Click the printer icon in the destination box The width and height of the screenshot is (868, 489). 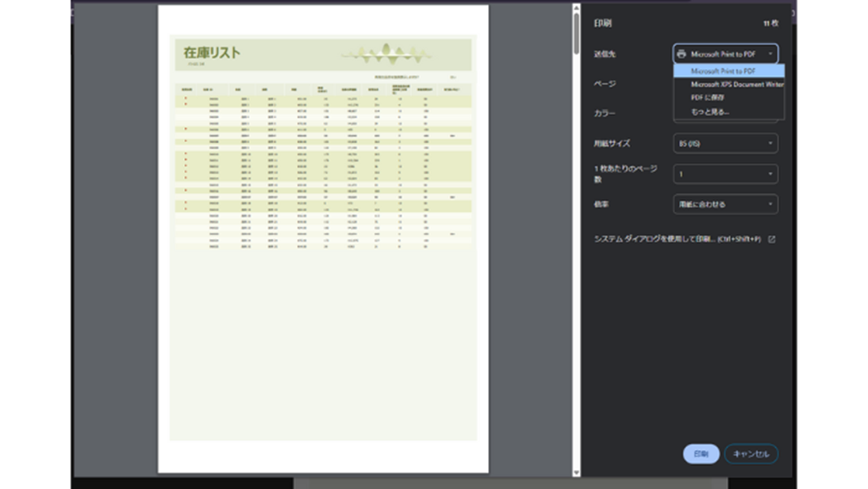(682, 54)
